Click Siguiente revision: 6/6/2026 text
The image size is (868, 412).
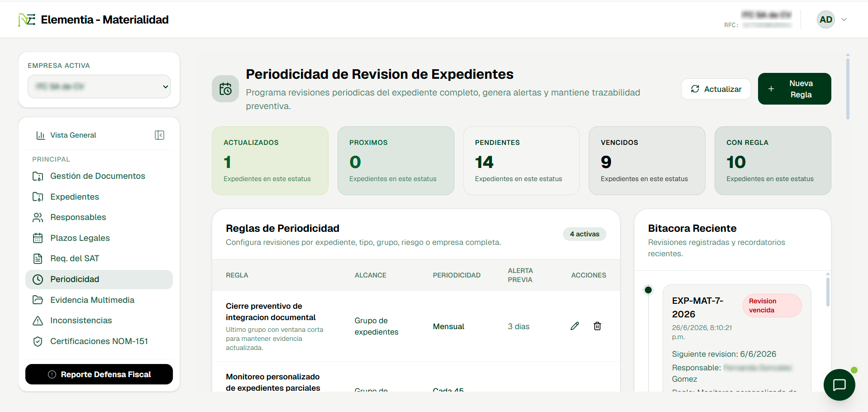(x=724, y=354)
